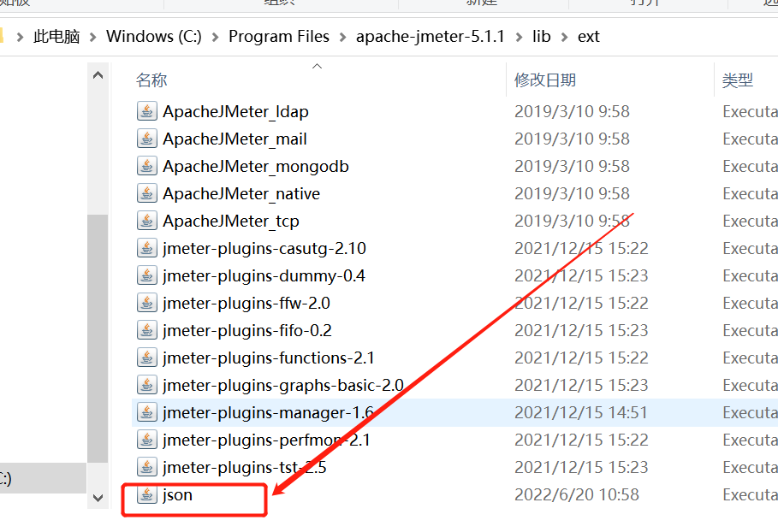Screen dimensions: 778x532
Task: Select file name ApacheJMeter_ldap
Action: click(x=235, y=111)
